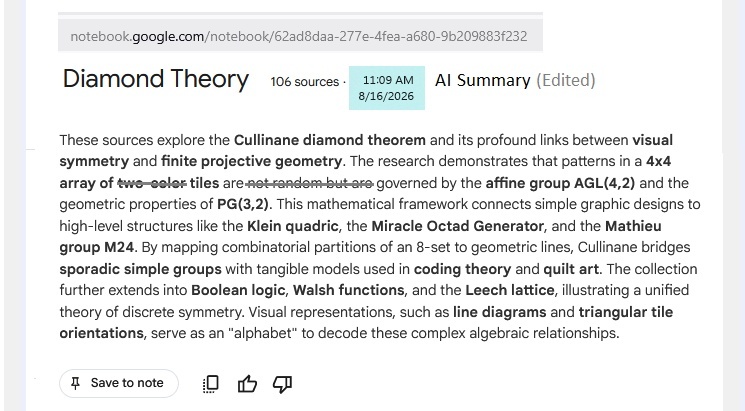Click bold text Miracle Octad Generator
The width and height of the screenshot is (745, 411).
pos(458,226)
